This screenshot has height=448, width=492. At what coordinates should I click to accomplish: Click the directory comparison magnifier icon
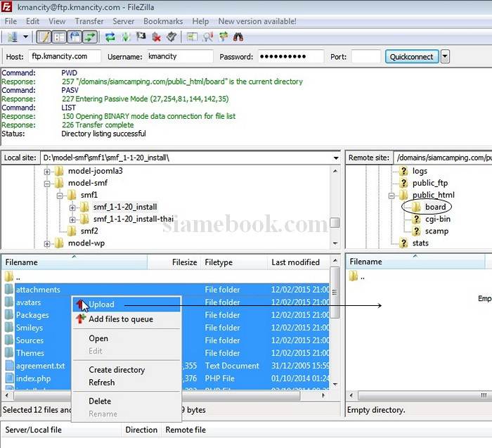pos(208,37)
